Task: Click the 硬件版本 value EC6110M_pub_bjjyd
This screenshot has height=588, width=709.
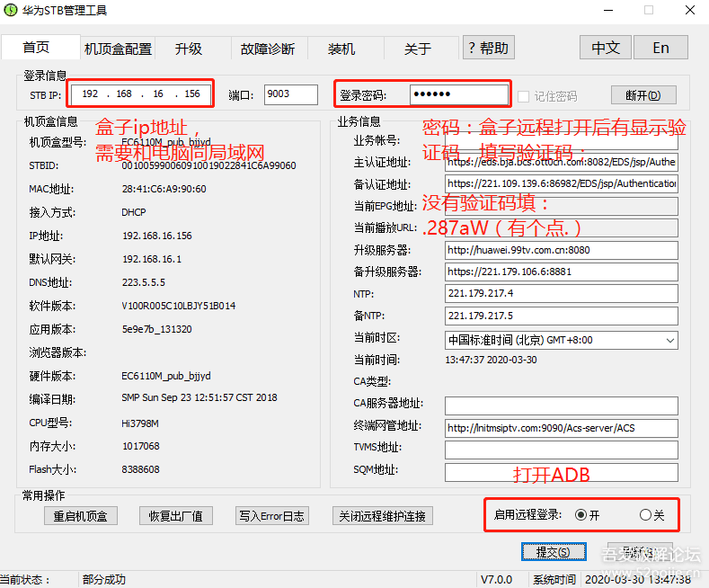Action: point(166,377)
